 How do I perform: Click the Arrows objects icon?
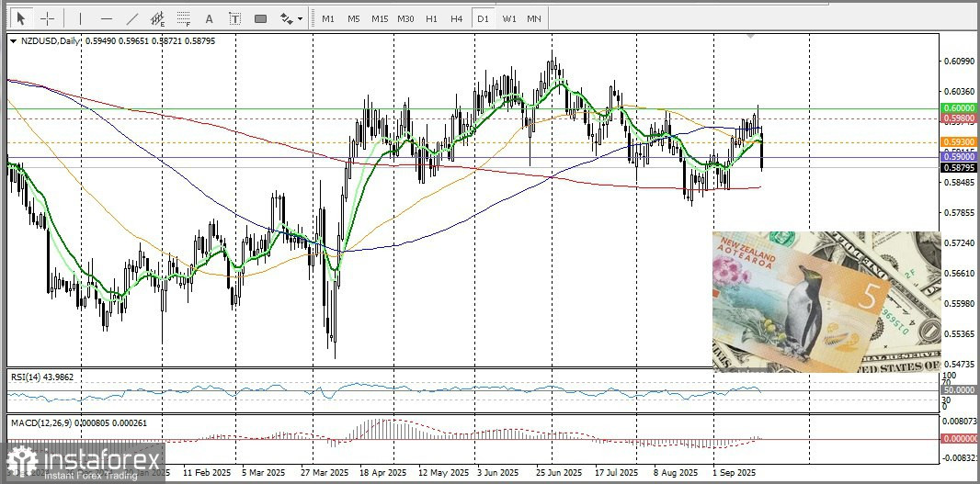286,18
